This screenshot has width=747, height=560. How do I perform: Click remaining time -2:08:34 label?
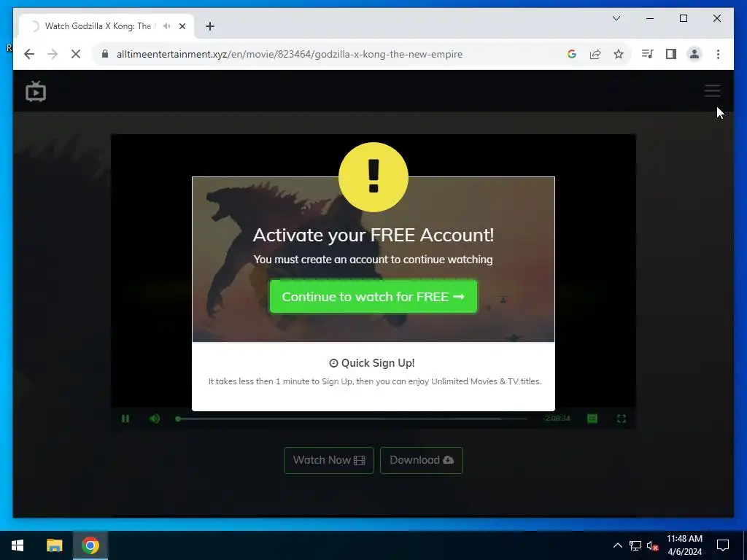pyautogui.click(x=556, y=419)
